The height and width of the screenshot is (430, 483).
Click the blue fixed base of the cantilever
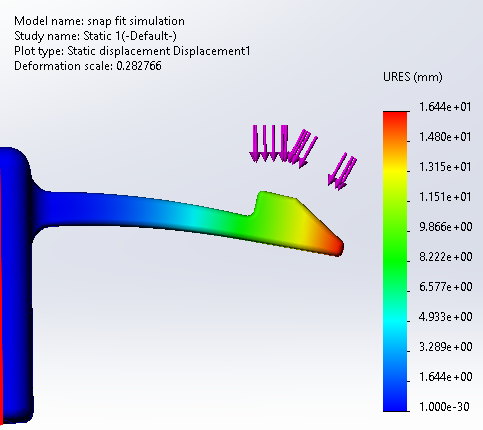[17, 285]
